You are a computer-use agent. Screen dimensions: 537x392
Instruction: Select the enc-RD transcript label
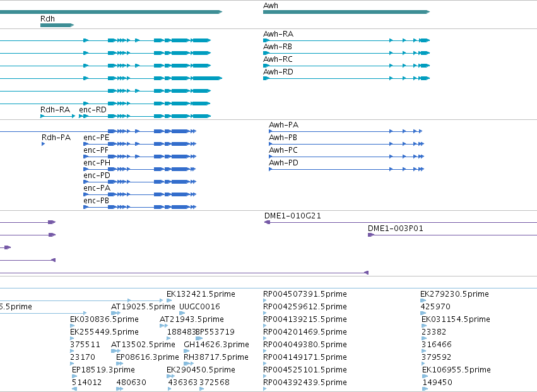(93, 110)
